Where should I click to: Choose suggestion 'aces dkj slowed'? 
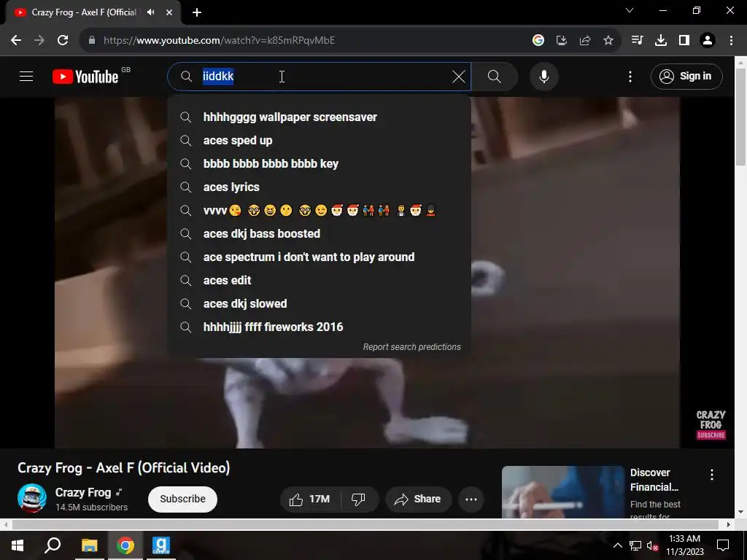pos(319,304)
